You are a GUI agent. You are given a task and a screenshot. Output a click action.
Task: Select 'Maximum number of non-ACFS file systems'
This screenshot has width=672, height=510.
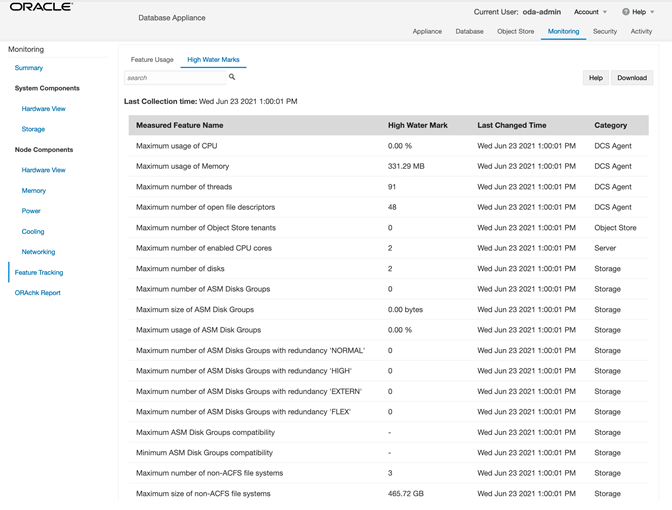(x=389, y=473)
